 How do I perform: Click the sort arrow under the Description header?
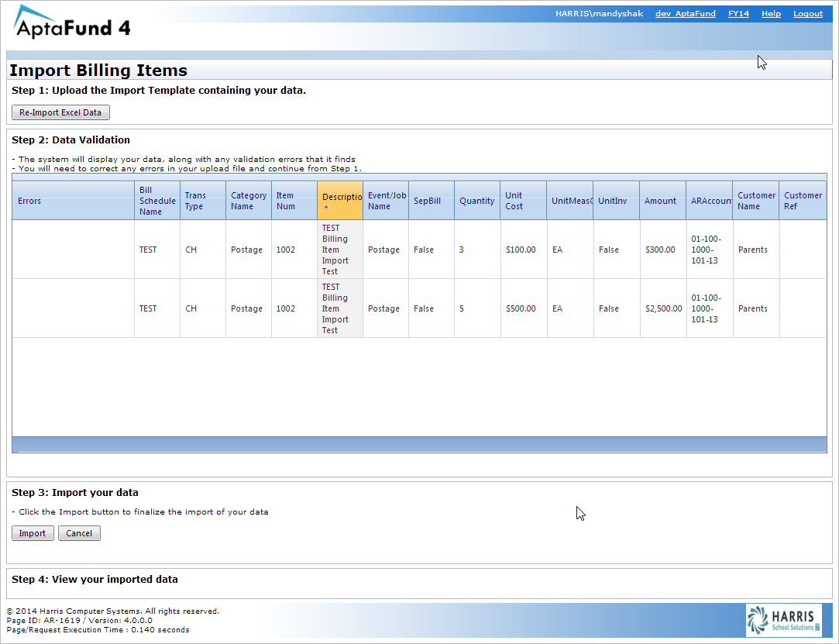point(326,207)
